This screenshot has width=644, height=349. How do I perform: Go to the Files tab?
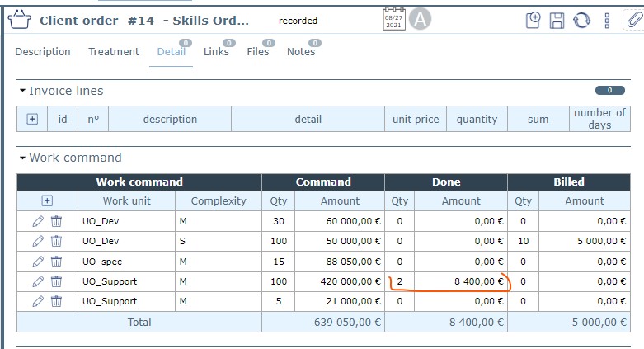point(258,51)
